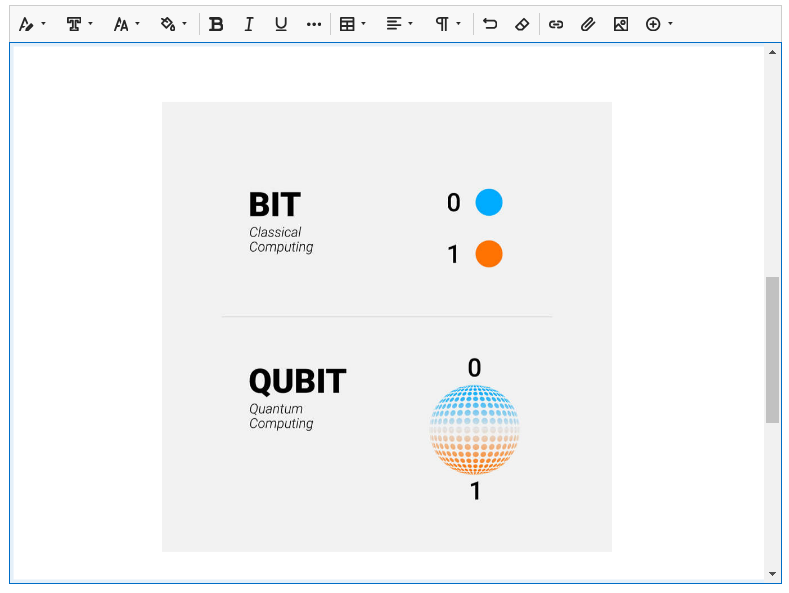Click the vertical scrollbar thumb
The height and width of the screenshot is (593, 789).
[x=772, y=349]
